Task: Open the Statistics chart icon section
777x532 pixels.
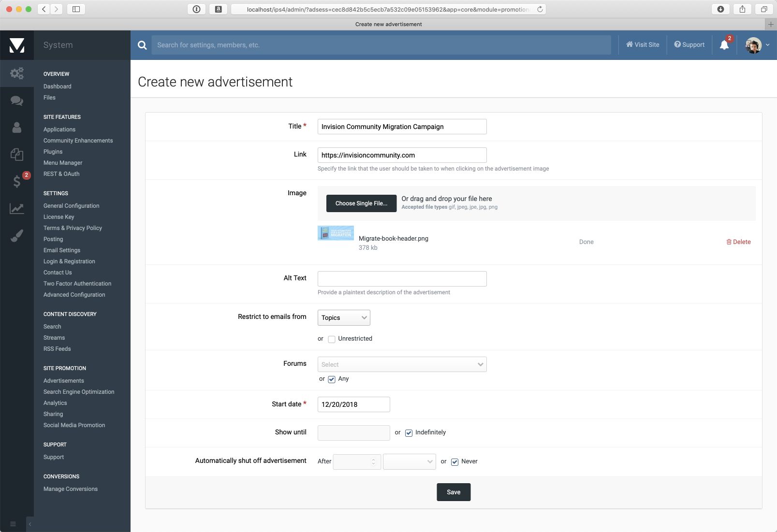Action: (x=17, y=209)
